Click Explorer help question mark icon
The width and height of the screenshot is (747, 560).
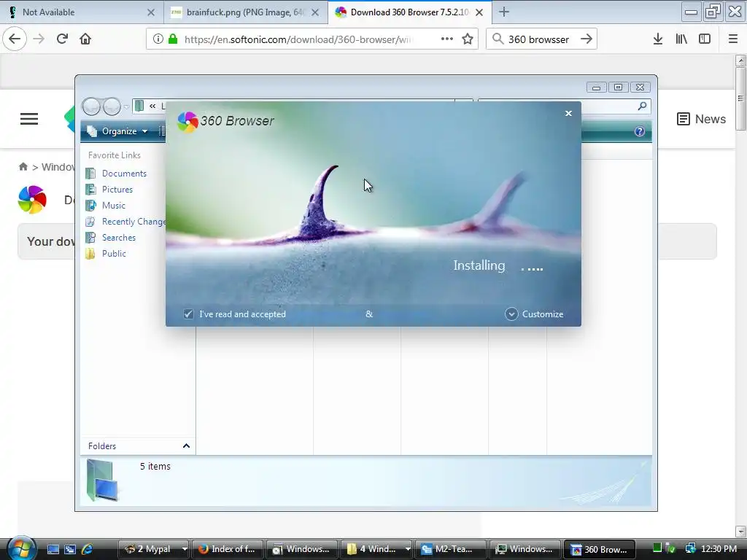tap(639, 131)
